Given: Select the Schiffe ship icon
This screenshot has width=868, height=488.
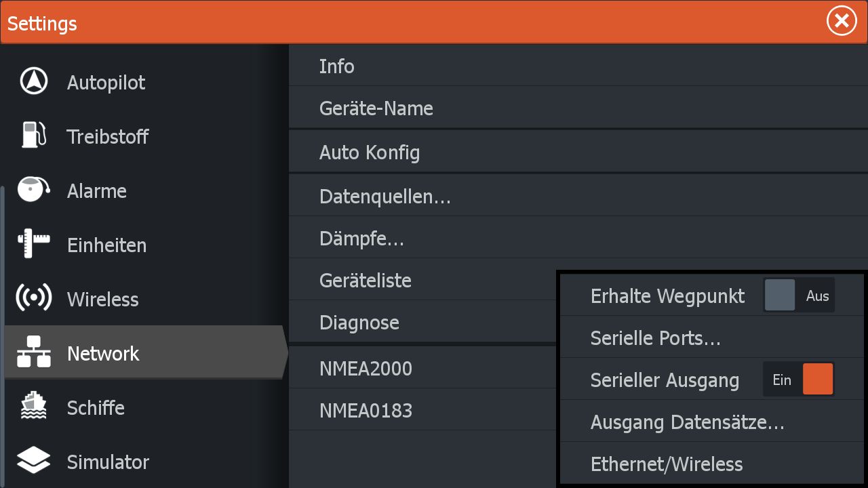Looking at the screenshot, I should (x=33, y=407).
